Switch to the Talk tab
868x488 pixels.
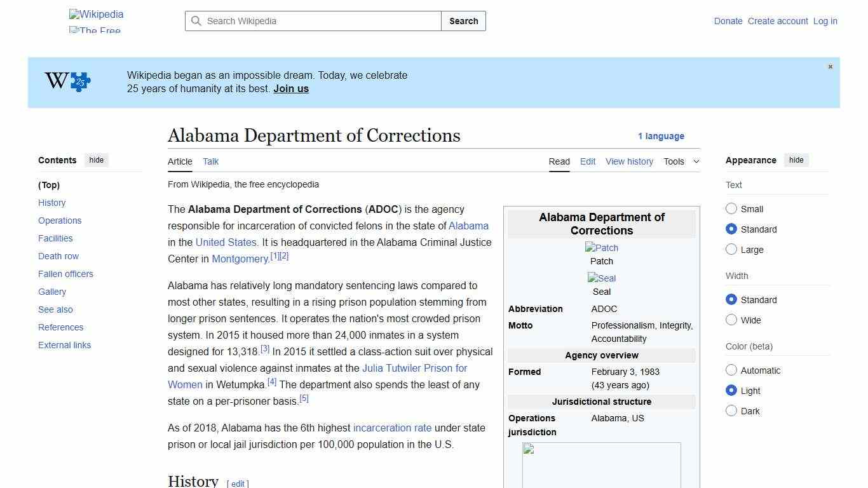(210, 161)
